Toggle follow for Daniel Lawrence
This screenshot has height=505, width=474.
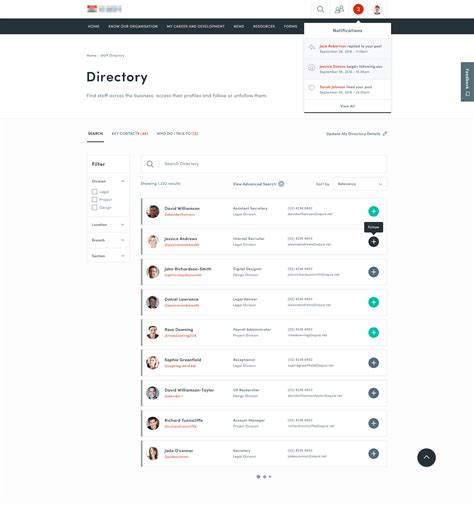tap(373, 302)
